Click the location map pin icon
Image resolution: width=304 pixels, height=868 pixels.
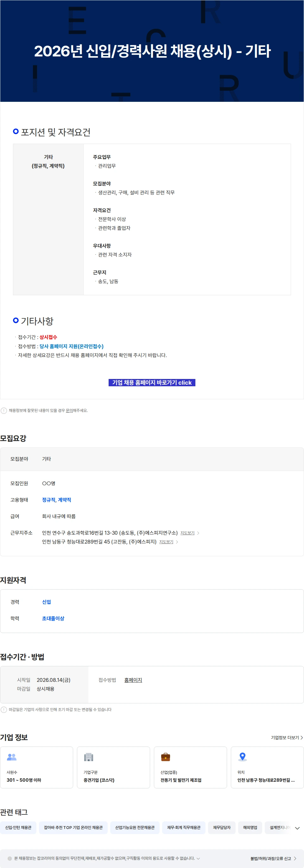click(243, 757)
